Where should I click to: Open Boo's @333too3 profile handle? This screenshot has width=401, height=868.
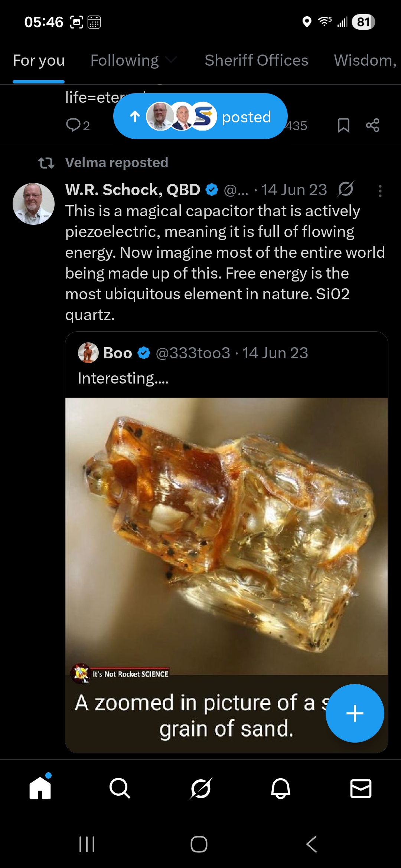click(193, 353)
